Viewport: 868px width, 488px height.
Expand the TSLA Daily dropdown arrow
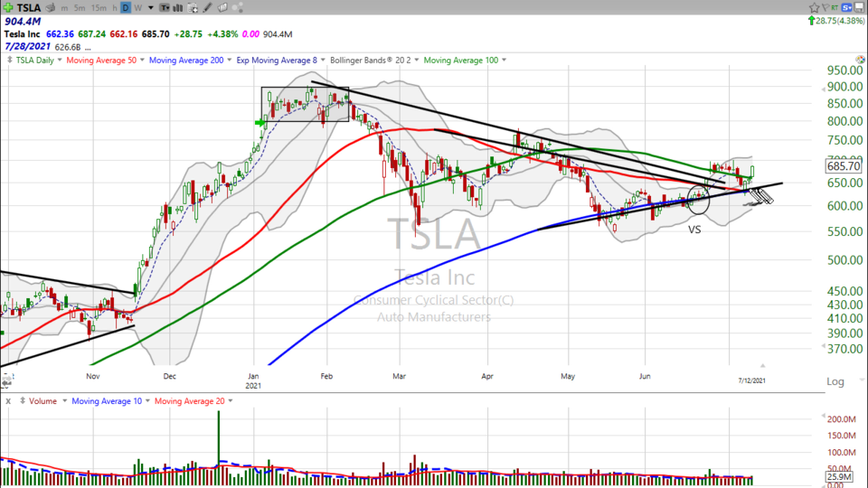(60, 61)
